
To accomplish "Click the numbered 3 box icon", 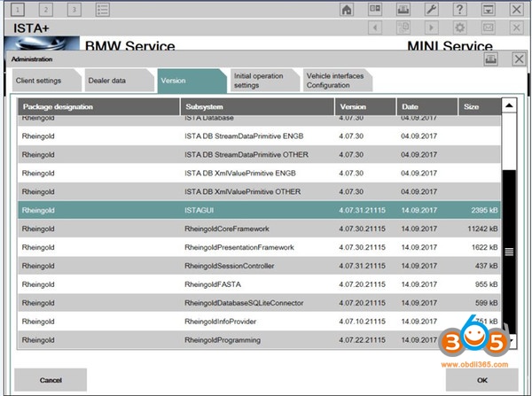I will pyautogui.click(x=74, y=10).
